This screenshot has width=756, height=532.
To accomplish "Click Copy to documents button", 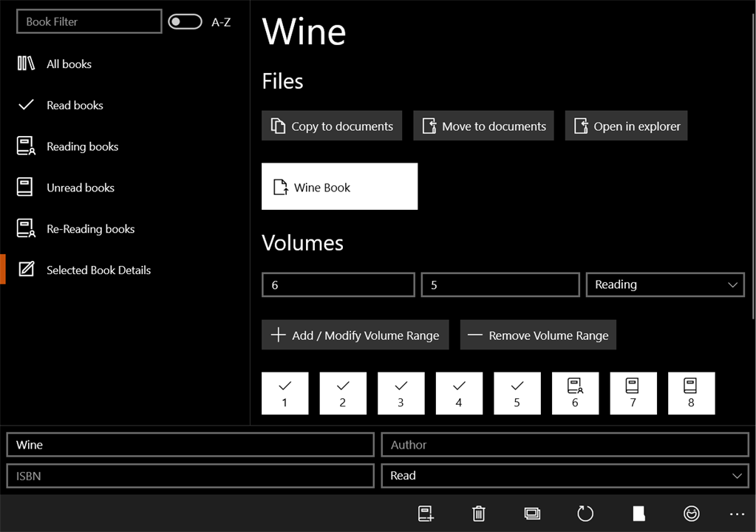I will [332, 126].
